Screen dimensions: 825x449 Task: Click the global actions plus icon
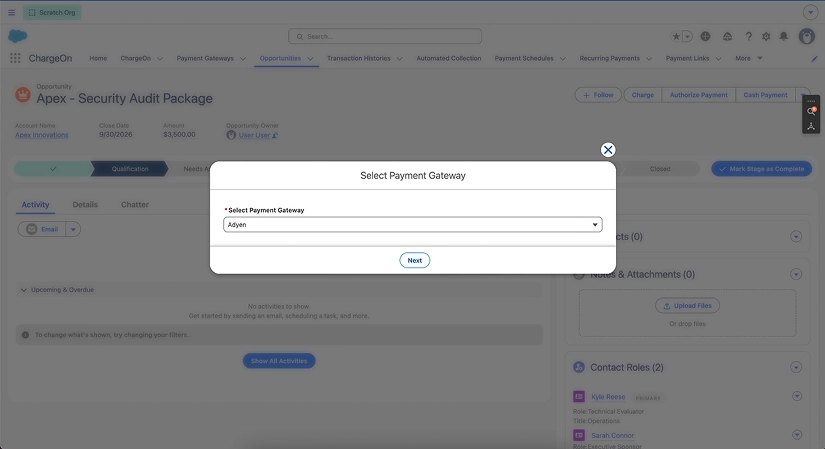[706, 36]
